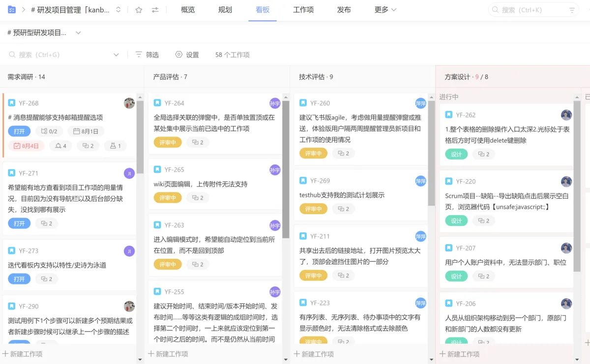The width and height of the screenshot is (590, 364).
Task: Click the assignee avatar on YF-262
Action: (566, 115)
